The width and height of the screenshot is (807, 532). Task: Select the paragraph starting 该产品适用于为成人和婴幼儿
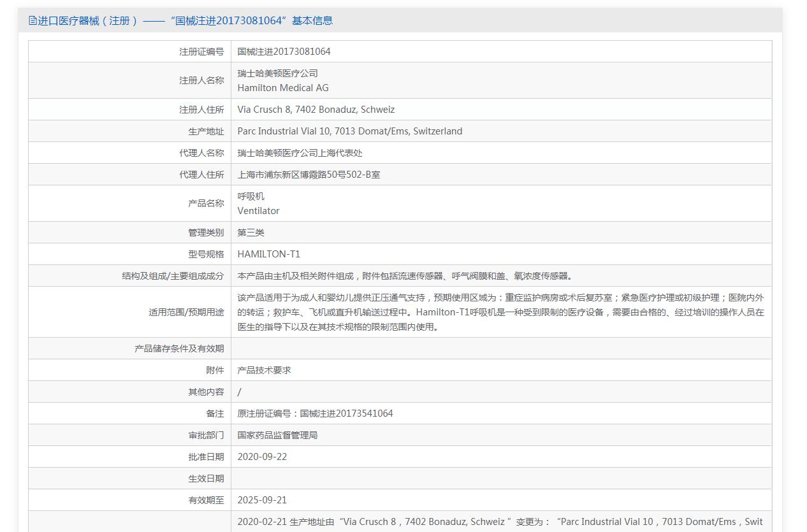501,312
